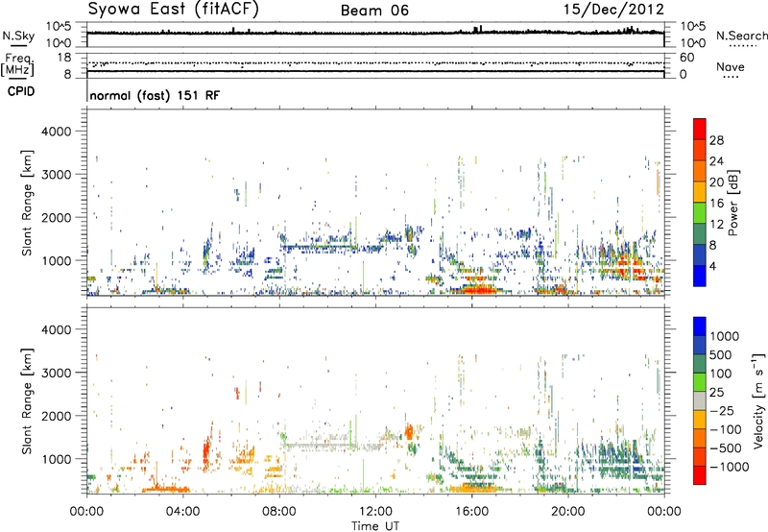Pick the light green power swatch between 12 and 16

coord(700,213)
